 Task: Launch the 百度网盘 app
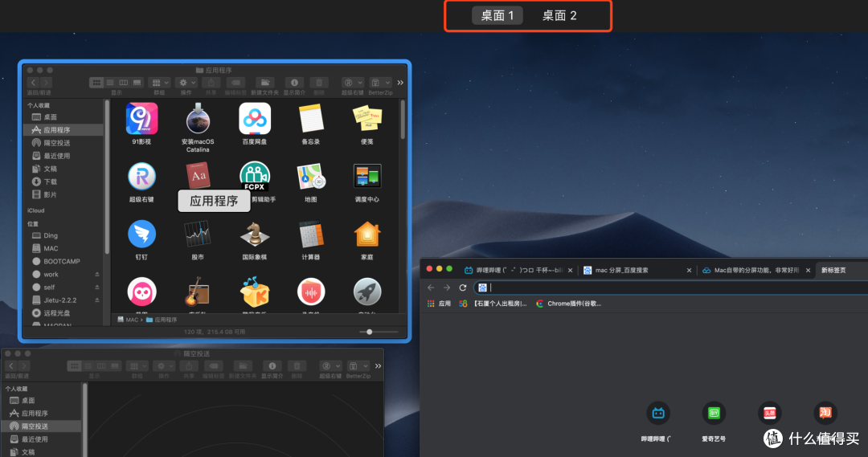point(255,118)
